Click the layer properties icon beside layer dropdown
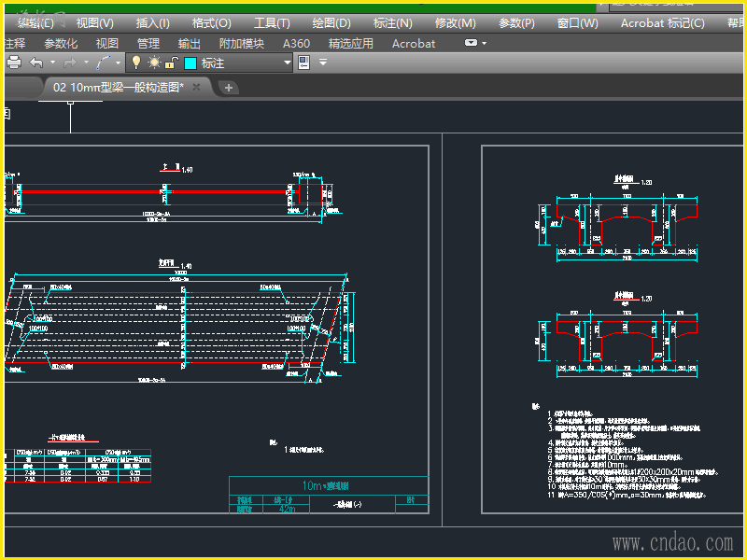 pos(303,63)
